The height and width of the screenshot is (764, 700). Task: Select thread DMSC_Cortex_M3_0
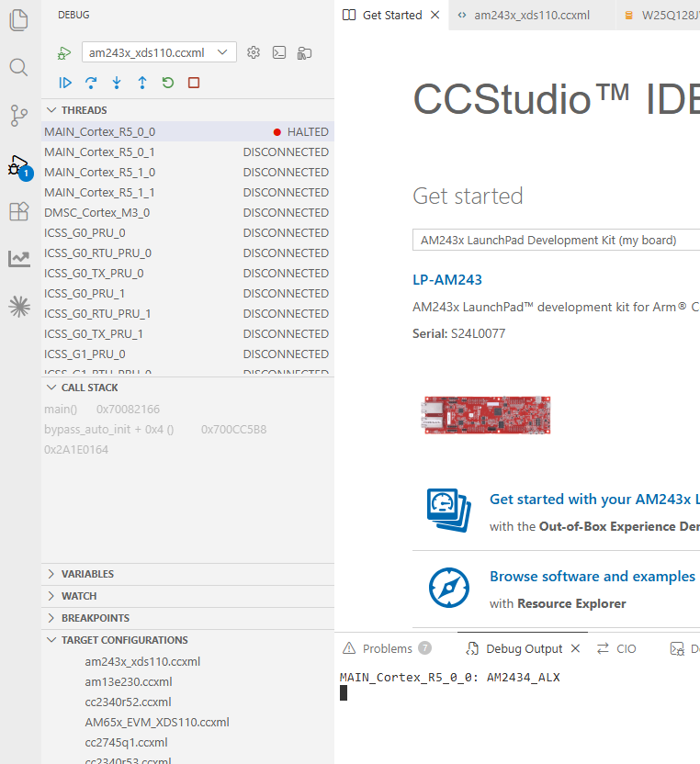tap(187, 212)
